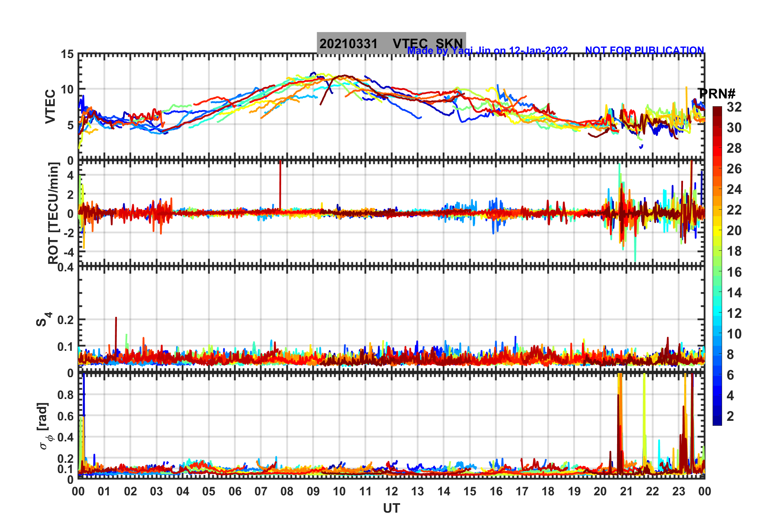Click the tall red ROT spike near 08 UT

click(280, 185)
